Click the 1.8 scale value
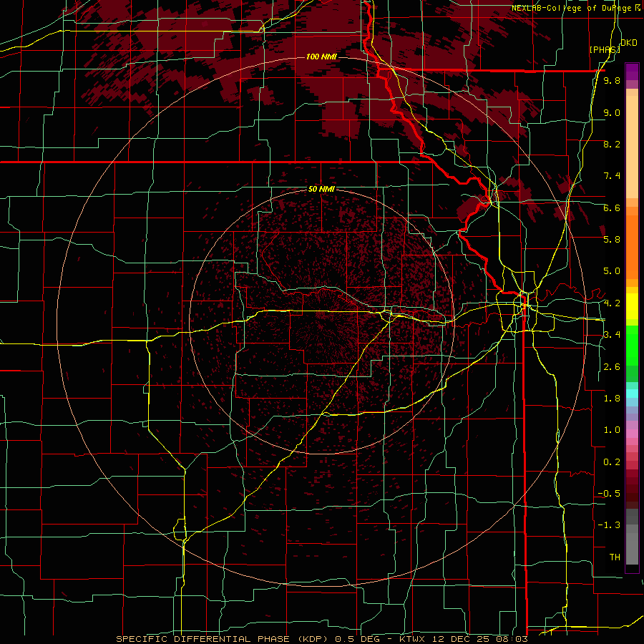 pyautogui.click(x=612, y=399)
